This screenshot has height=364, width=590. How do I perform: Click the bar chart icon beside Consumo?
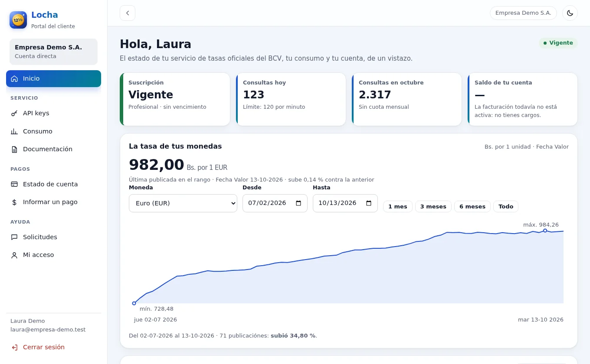[x=14, y=131]
